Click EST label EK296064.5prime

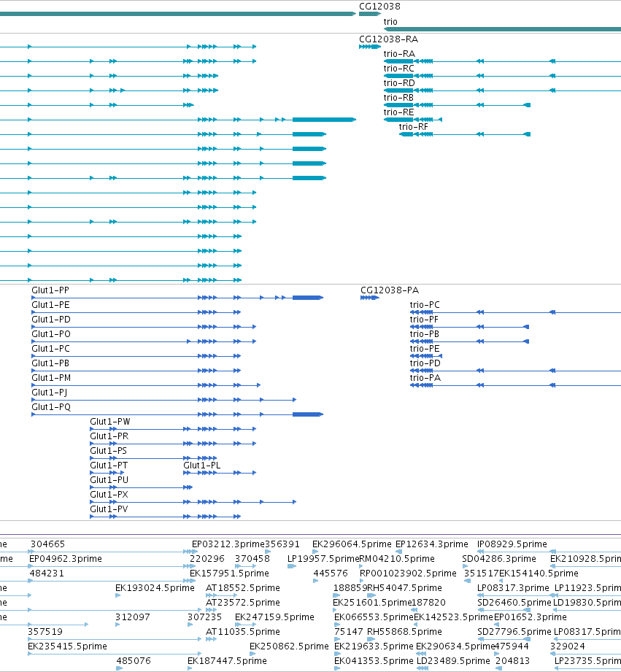click(352, 544)
